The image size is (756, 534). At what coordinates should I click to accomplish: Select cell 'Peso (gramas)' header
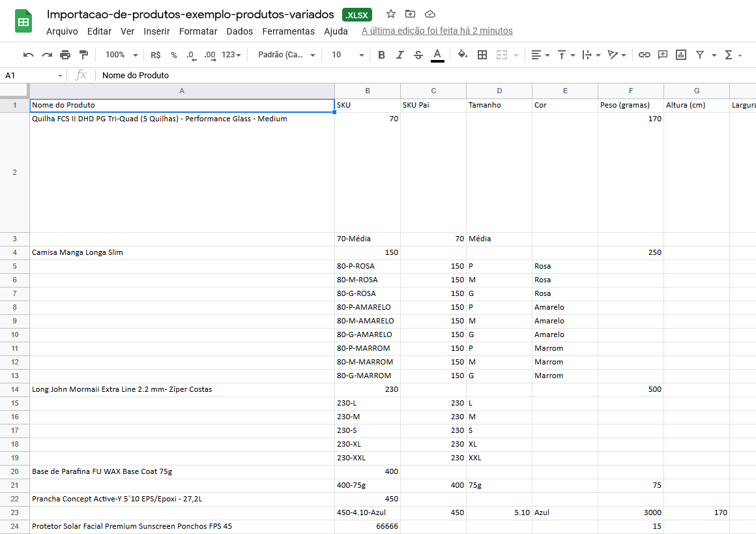coord(631,105)
